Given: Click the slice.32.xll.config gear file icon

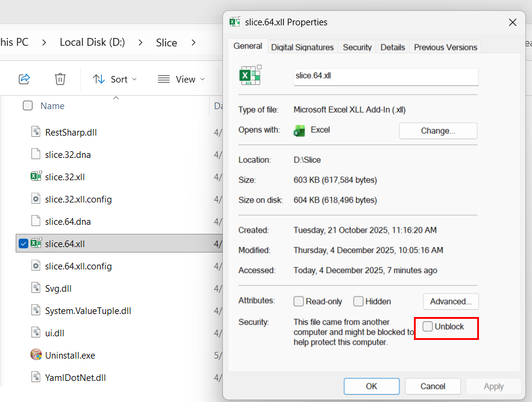Looking at the screenshot, I should click(x=36, y=199).
